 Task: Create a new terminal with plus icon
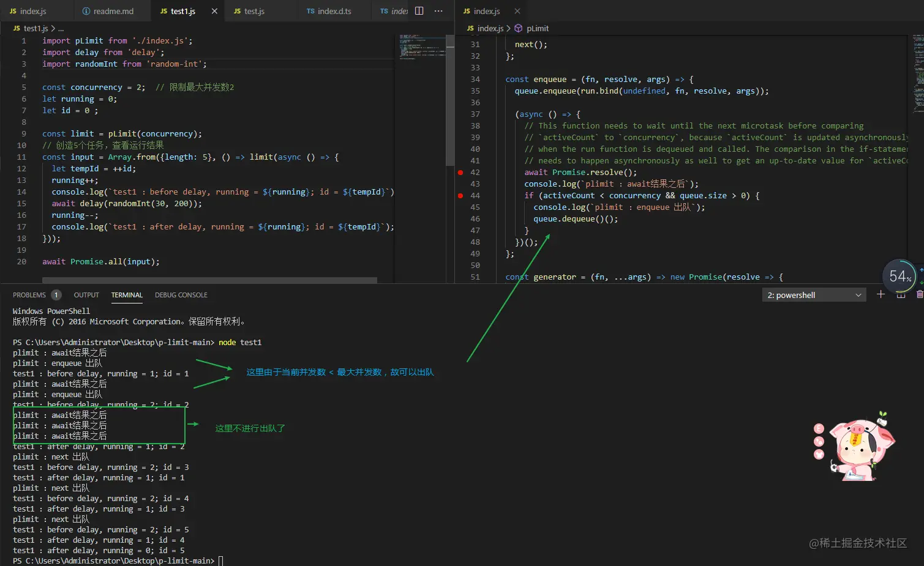881,294
